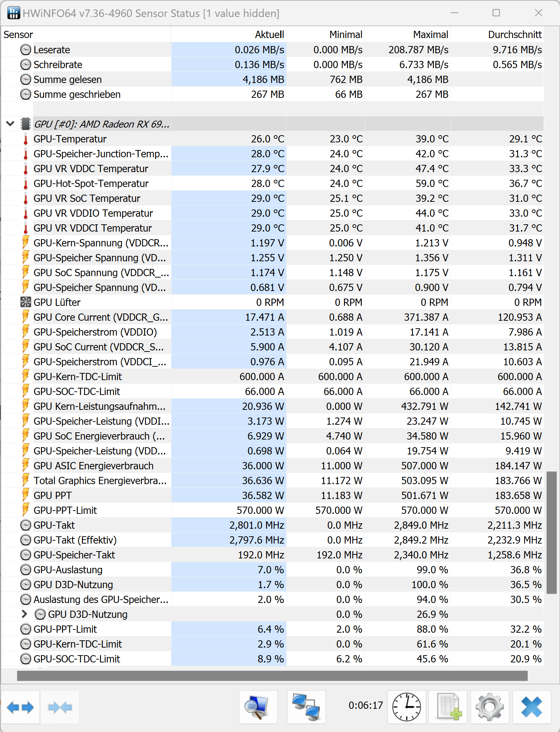560x732 pixels.
Task: Click clock icon beside GPU-Takt (Effektiv)
Action: click(x=25, y=540)
